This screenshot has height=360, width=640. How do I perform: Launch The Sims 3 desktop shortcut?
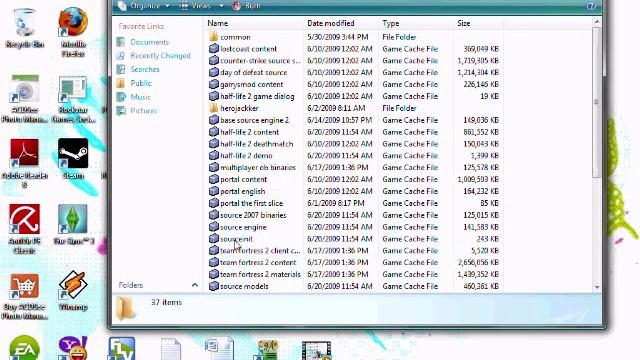tap(73, 224)
